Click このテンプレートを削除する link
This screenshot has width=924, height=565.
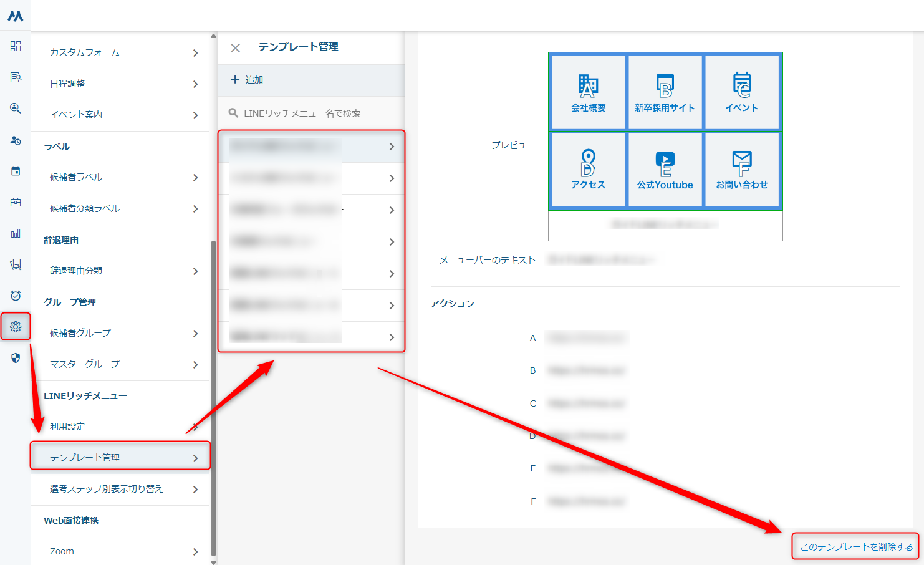click(x=856, y=547)
